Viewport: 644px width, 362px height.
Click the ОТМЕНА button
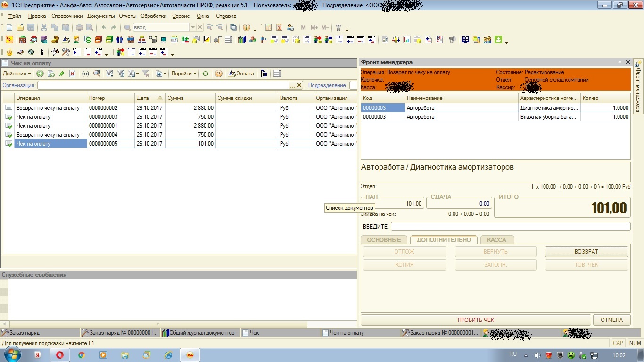[611, 320]
